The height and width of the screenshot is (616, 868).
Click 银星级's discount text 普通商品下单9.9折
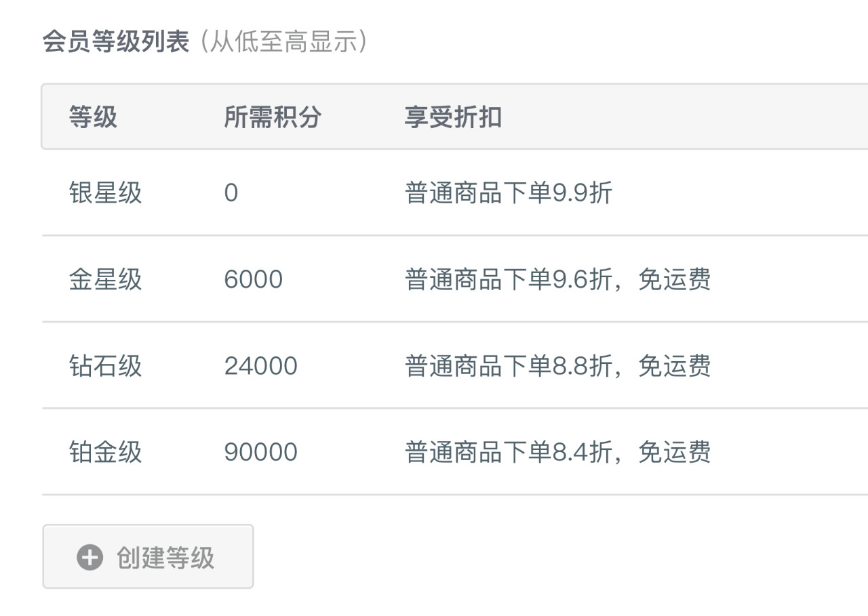(x=509, y=193)
